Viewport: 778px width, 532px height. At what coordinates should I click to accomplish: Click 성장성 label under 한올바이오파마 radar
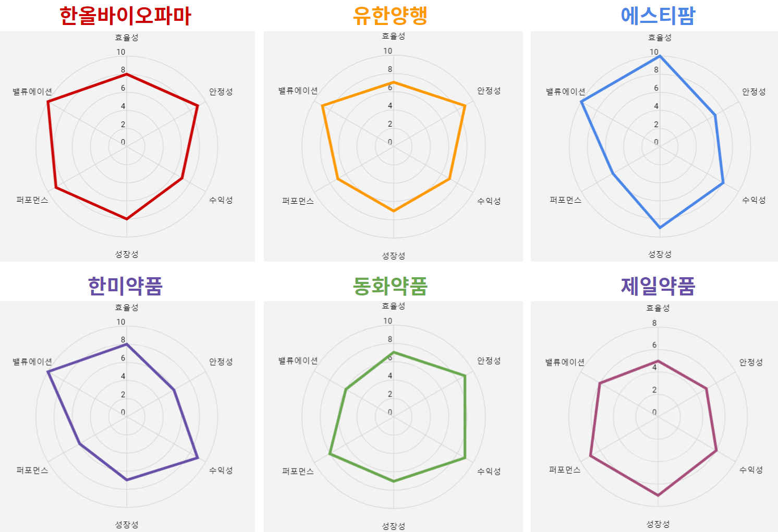pos(127,254)
